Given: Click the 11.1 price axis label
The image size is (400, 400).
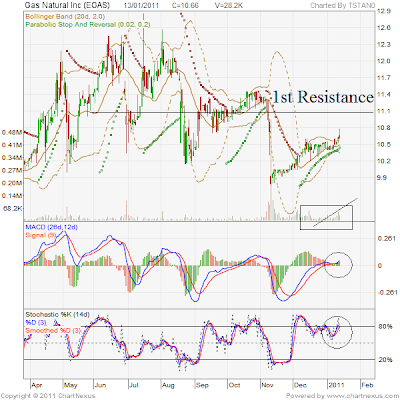Looking at the screenshot, I should tap(384, 111).
